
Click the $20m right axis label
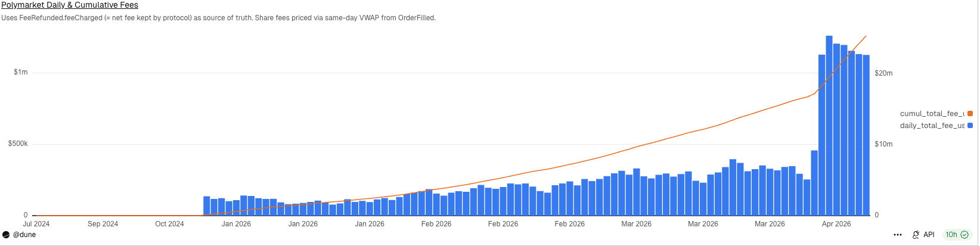point(883,73)
